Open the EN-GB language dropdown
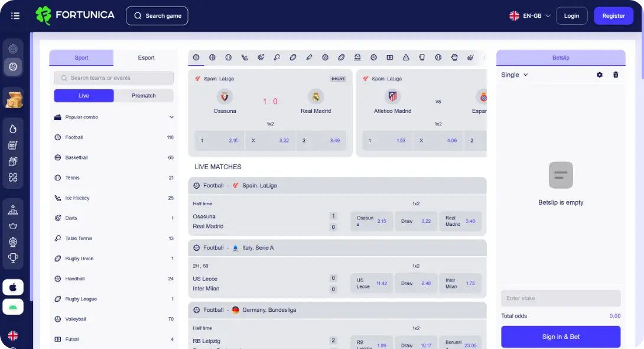 [530, 15]
